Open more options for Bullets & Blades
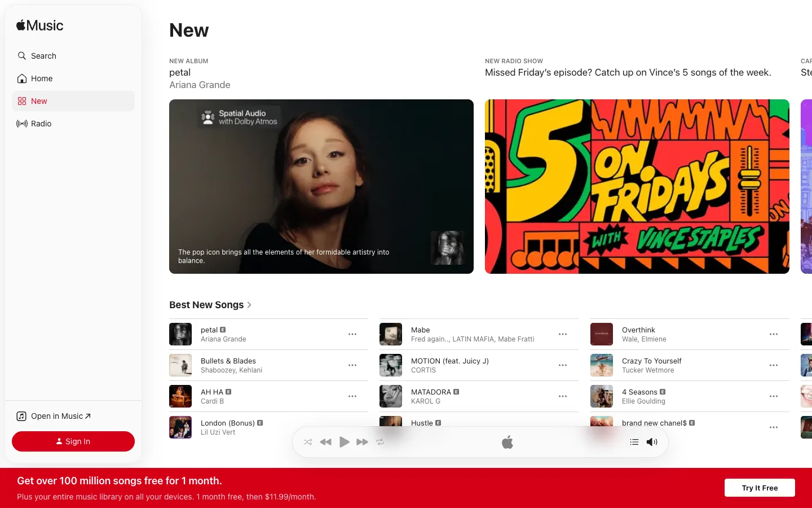Image resolution: width=812 pixels, height=508 pixels. pos(352,365)
